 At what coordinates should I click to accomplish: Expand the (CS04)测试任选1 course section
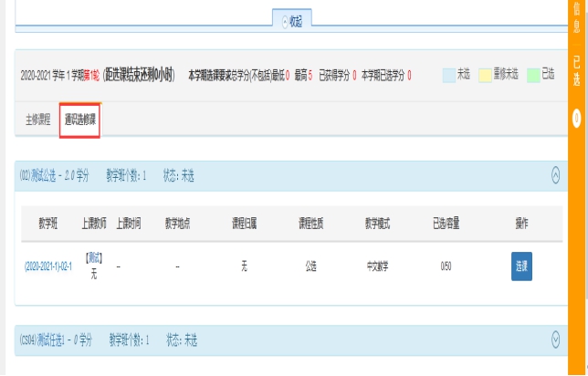(x=556, y=339)
